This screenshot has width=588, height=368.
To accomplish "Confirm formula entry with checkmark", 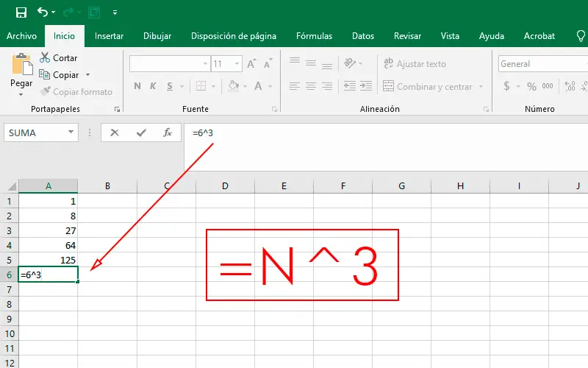I will tap(141, 132).
